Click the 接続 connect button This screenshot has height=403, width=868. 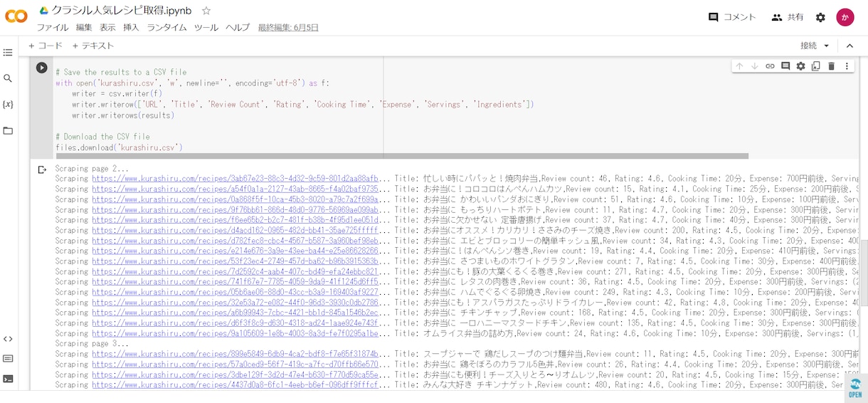(809, 46)
